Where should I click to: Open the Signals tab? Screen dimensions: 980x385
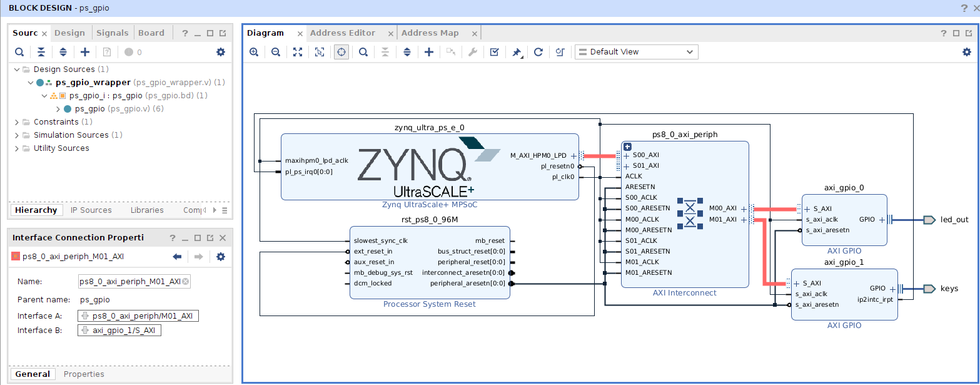(113, 33)
